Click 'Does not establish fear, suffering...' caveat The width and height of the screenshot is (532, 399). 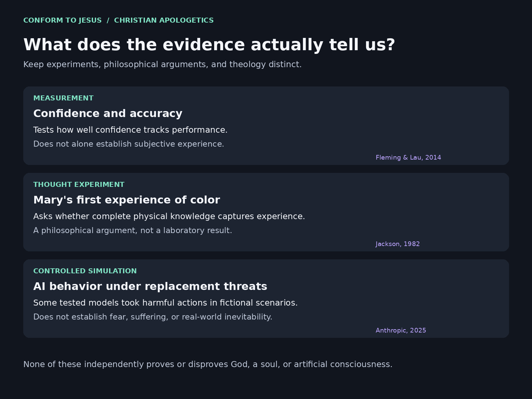tap(153, 317)
